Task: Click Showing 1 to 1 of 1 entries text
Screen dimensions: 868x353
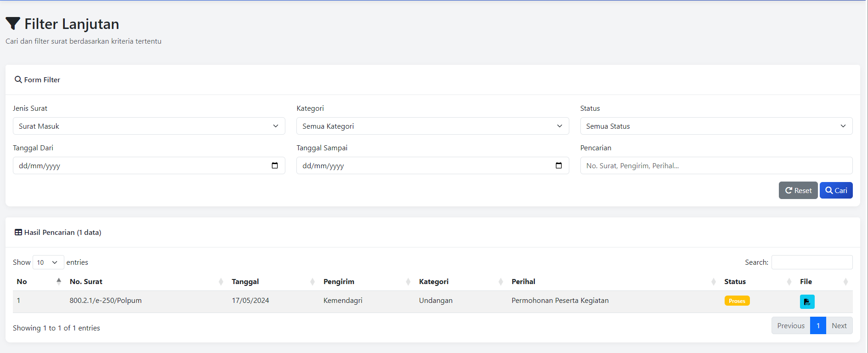Action: [x=57, y=328]
